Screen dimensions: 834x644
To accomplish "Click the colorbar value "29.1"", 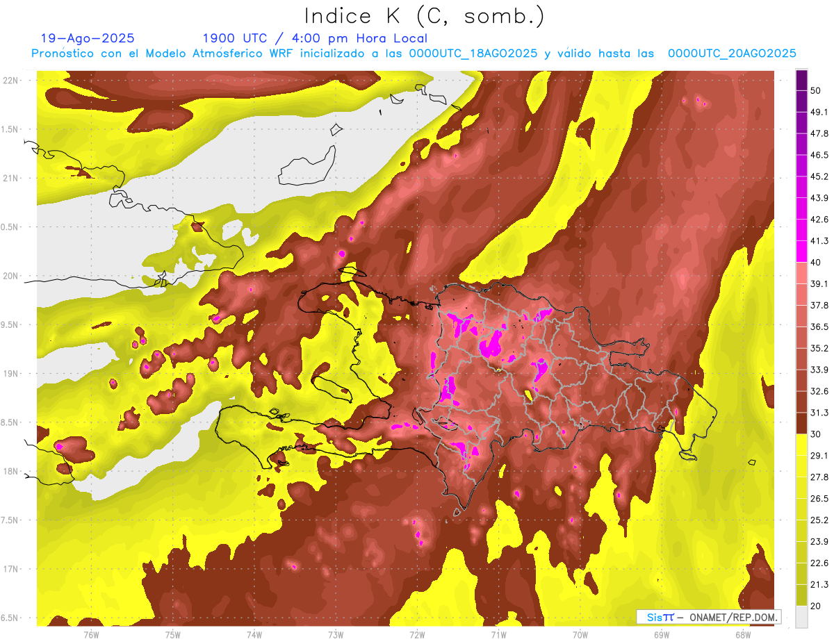I will (x=819, y=456).
